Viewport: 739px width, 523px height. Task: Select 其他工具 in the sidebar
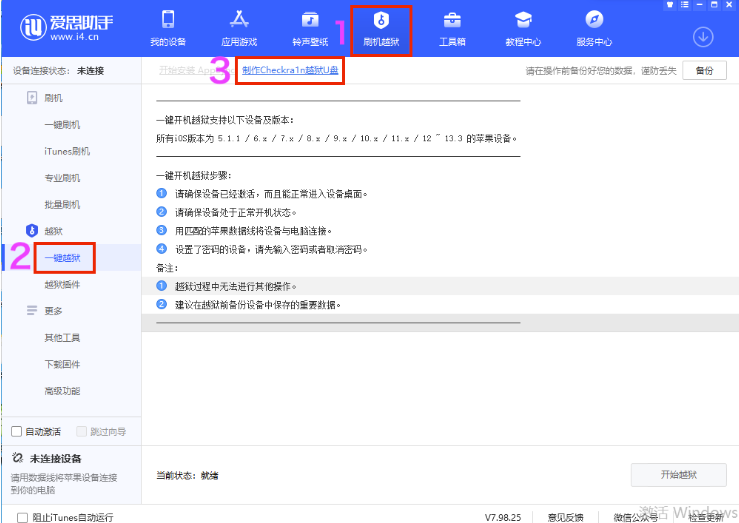pos(62,337)
